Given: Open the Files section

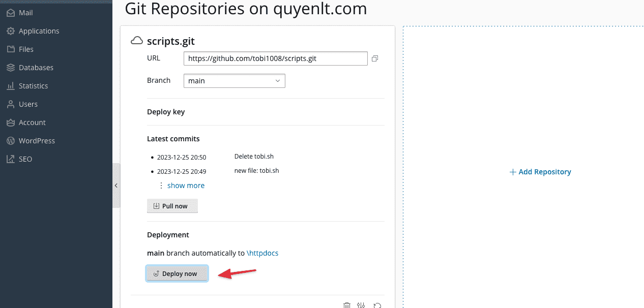Looking at the screenshot, I should tap(26, 49).
